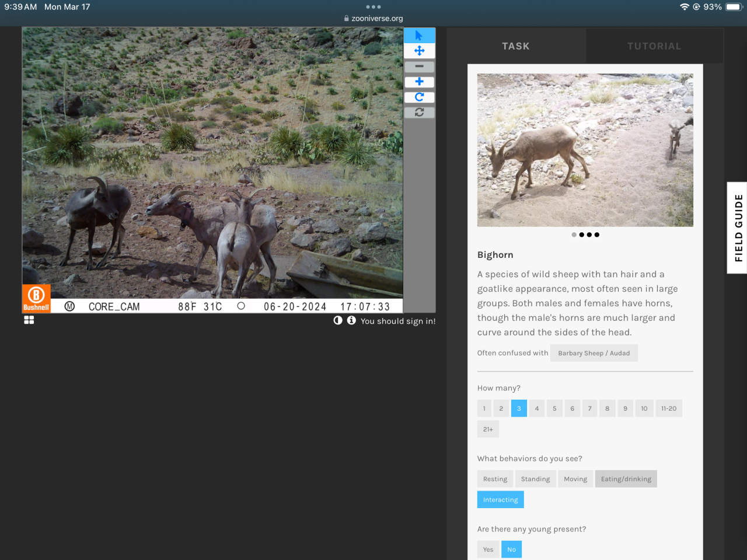Image resolution: width=747 pixels, height=560 pixels.
Task: Tap the battery status icon
Action: (x=734, y=7)
